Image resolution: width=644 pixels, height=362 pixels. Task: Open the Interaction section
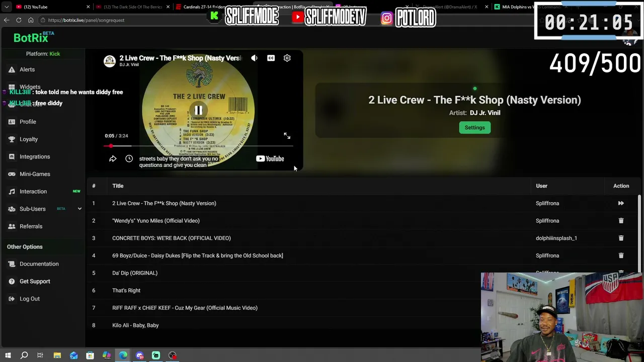click(33, 192)
